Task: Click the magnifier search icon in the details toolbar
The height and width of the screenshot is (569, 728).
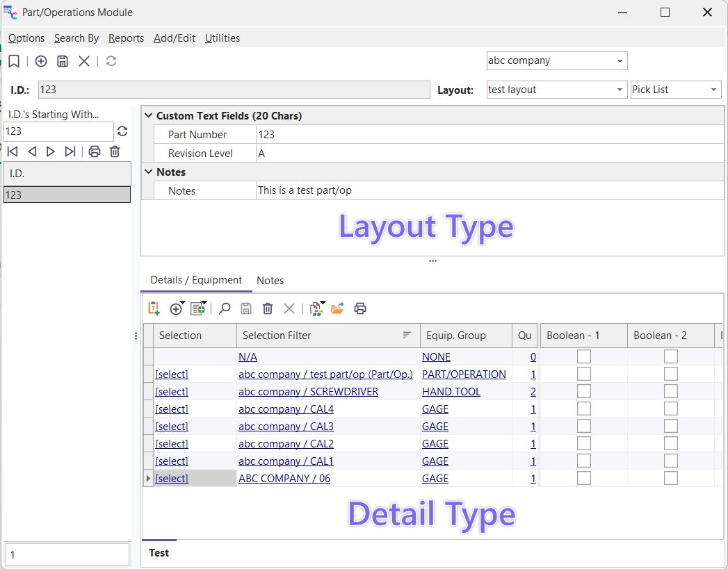Action: click(225, 308)
